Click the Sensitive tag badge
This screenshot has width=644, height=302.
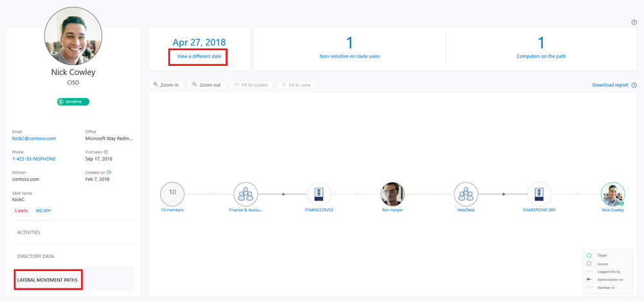pos(73,101)
